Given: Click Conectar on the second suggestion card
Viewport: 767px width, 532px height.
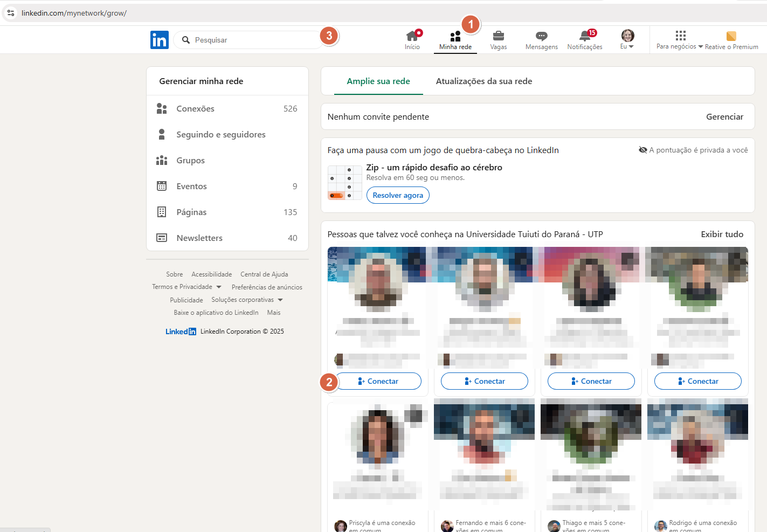Looking at the screenshot, I should 485,381.
